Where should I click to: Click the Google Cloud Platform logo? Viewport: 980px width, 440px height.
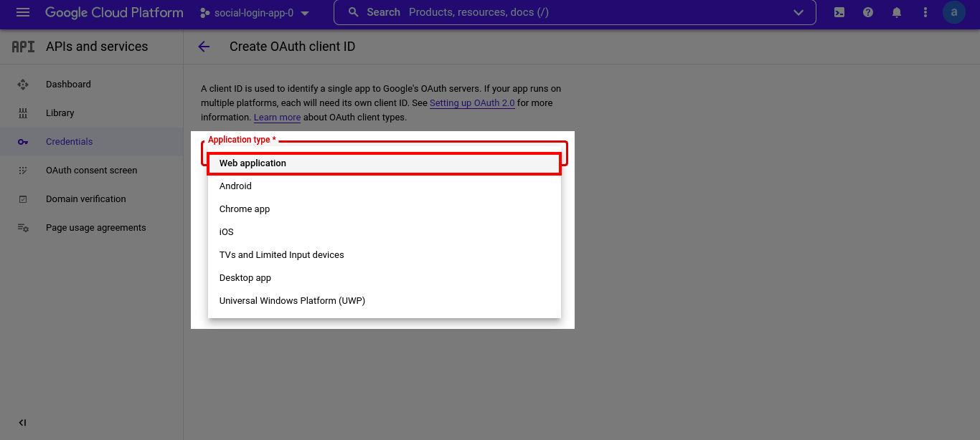pos(114,13)
